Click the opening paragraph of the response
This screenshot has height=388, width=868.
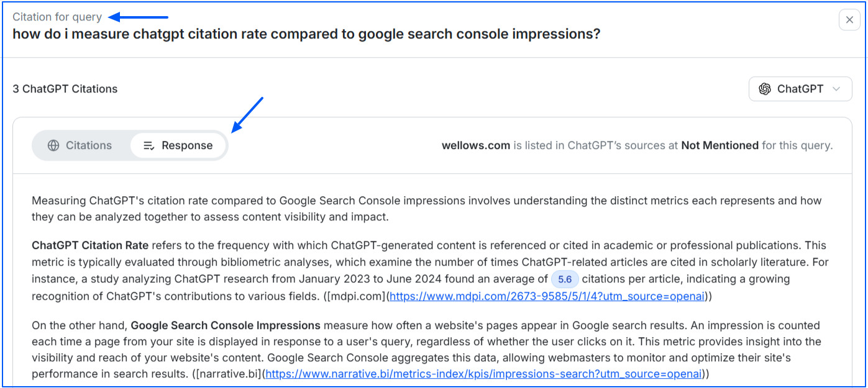point(426,209)
